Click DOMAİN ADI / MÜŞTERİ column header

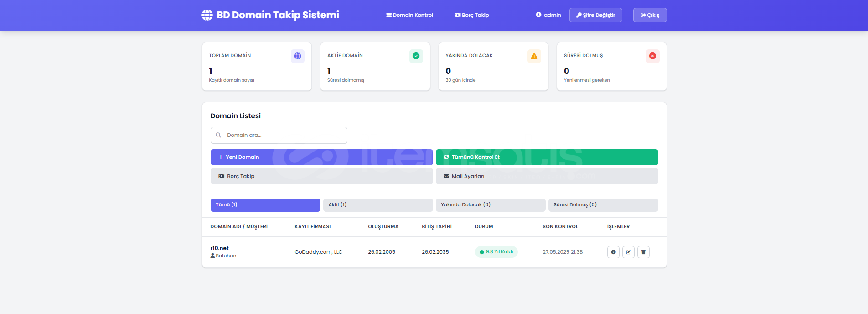point(239,227)
